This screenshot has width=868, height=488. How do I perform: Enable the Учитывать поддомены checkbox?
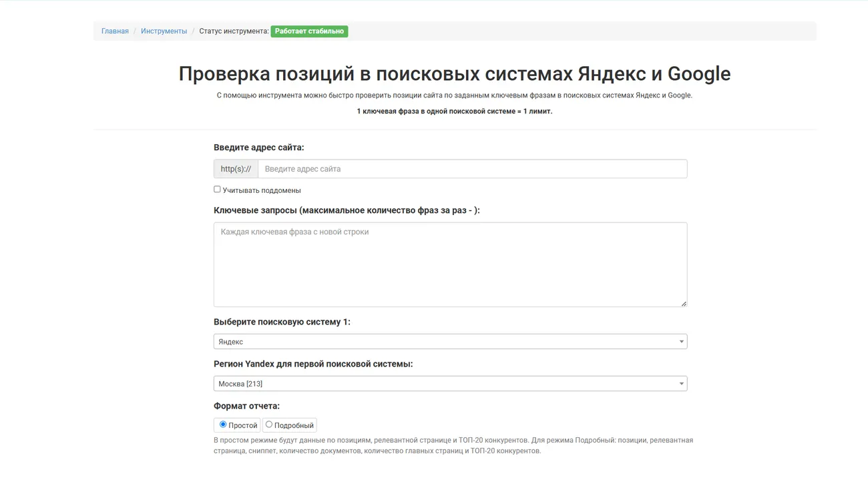pyautogui.click(x=217, y=190)
